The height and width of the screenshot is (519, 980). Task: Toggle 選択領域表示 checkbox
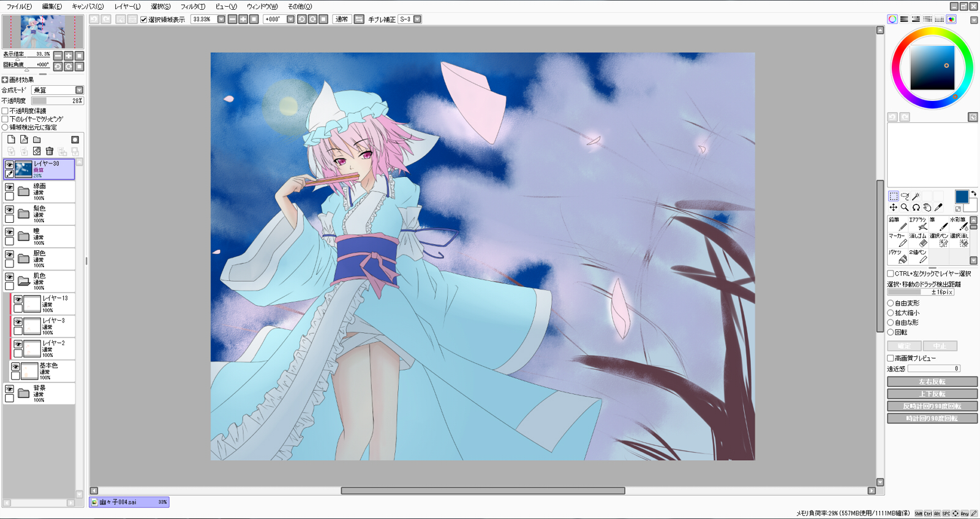click(x=144, y=20)
